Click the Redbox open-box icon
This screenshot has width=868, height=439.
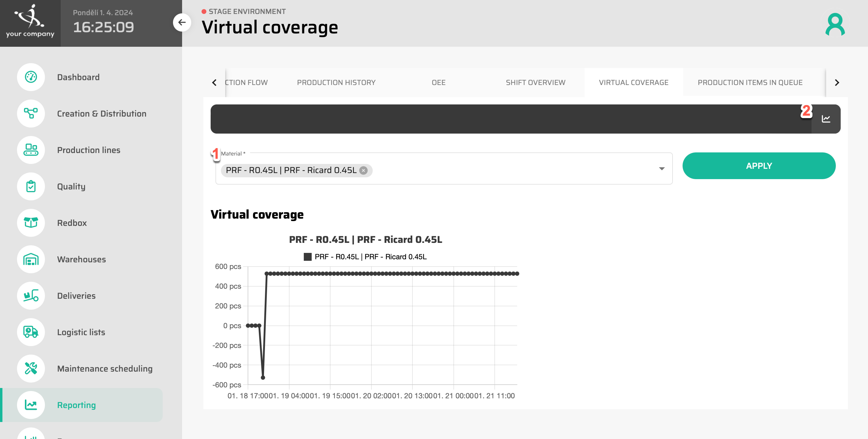31,223
